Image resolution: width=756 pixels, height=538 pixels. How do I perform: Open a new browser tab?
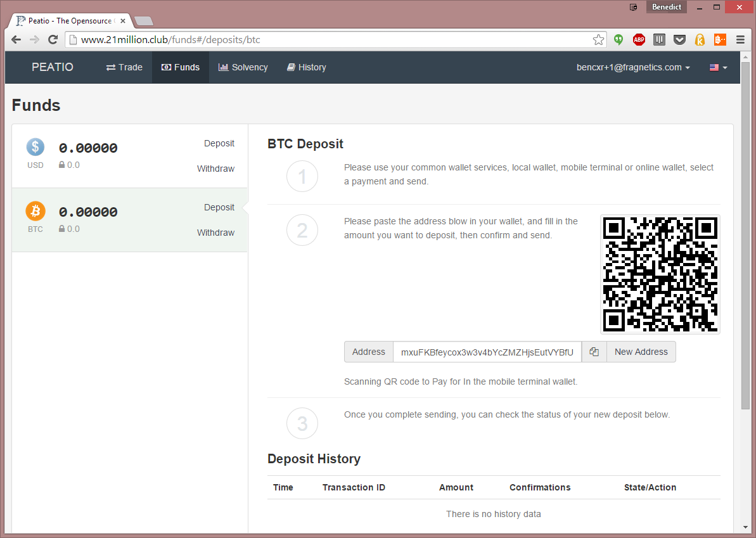click(143, 21)
